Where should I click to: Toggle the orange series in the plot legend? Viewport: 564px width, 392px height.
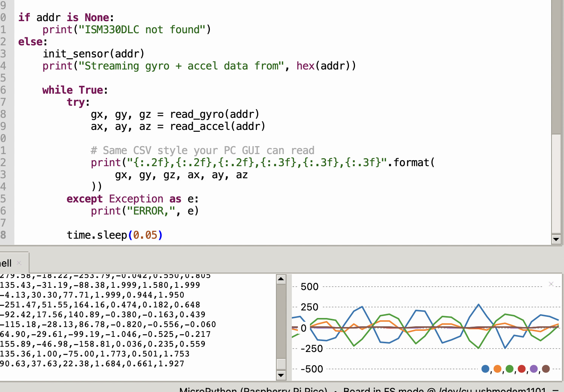[x=497, y=369]
